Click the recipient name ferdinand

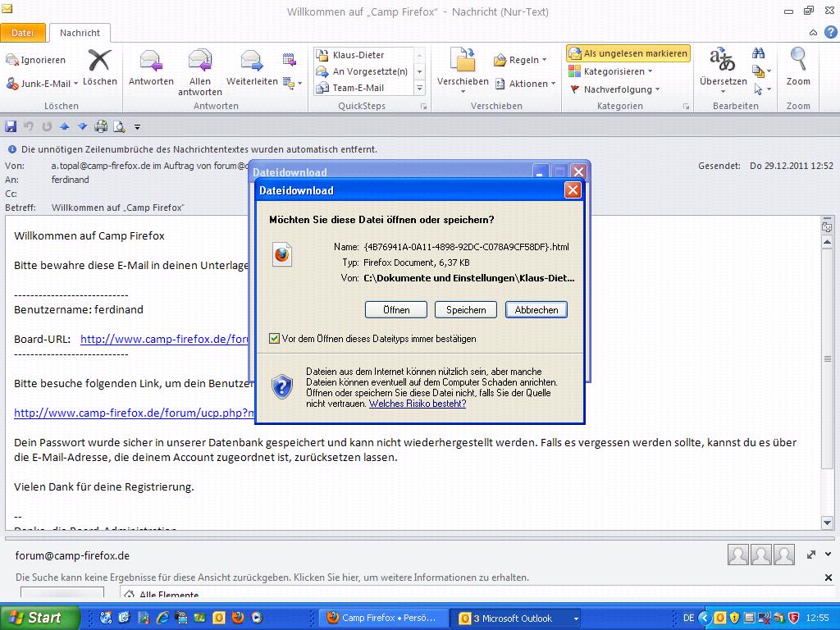(71, 180)
